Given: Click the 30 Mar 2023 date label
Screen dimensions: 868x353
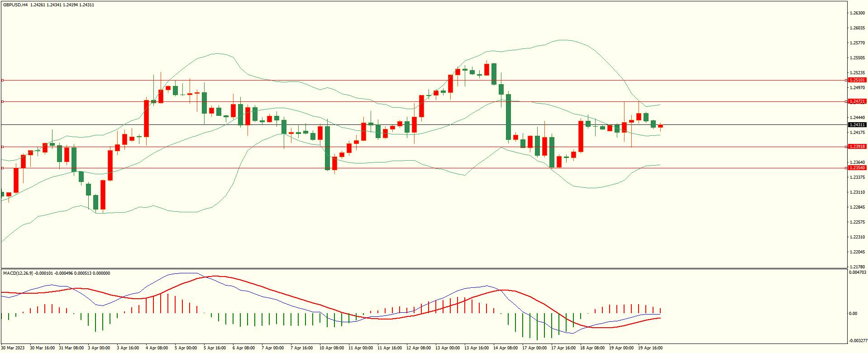Looking at the screenshot, I should pyautogui.click(x=13, y=348).
